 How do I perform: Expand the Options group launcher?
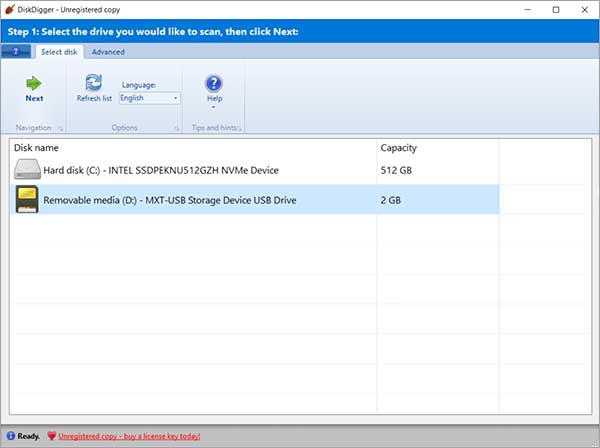click(178, 128)
